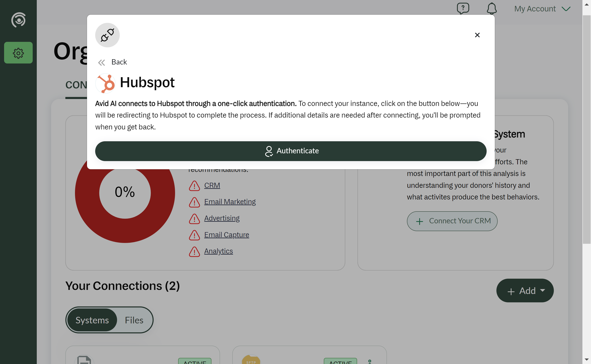Expand the My Account menu
591x364 pixels.
pyautogui.click(x=542, y=9)
